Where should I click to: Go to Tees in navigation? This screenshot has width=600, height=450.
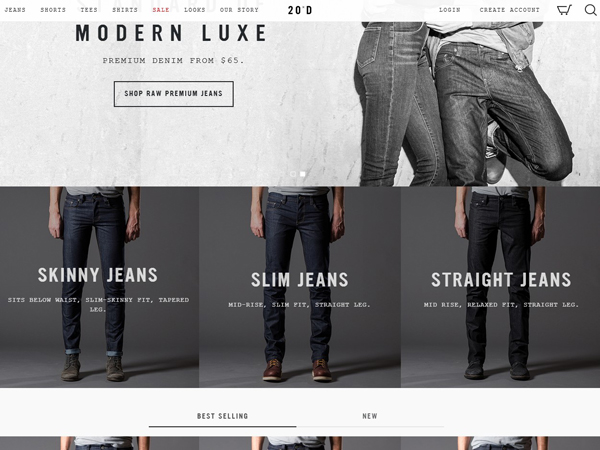(x=89, y=10)
